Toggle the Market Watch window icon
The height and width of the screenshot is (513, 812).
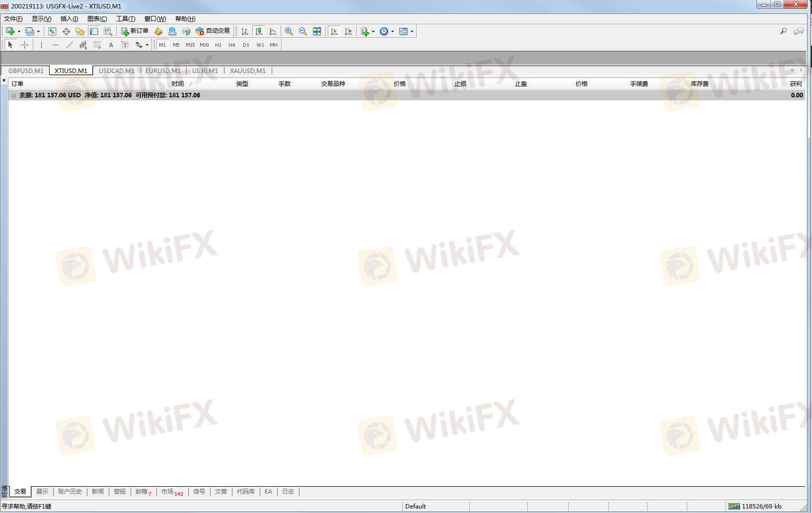(x=52, y=31)
